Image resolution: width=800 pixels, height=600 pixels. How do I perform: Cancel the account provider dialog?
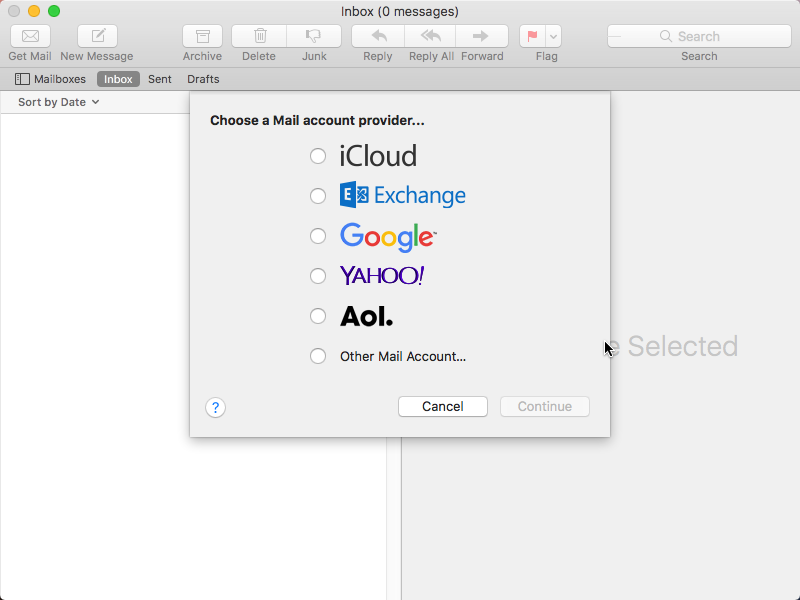443,407
